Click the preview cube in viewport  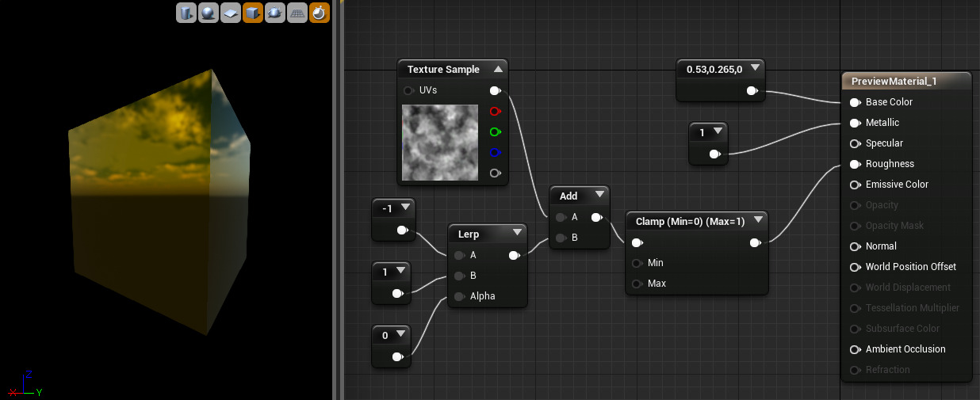click(x=159, y=202)
